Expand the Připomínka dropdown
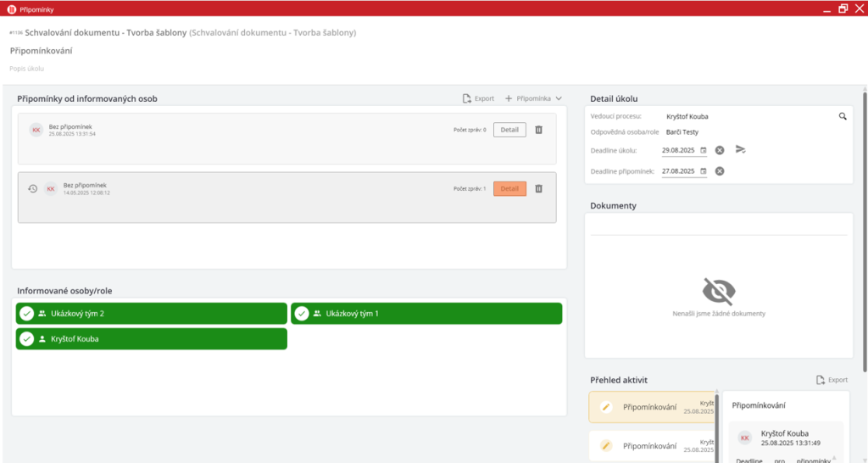Viewport: 868px width, 463px height. tap(533, 98)
